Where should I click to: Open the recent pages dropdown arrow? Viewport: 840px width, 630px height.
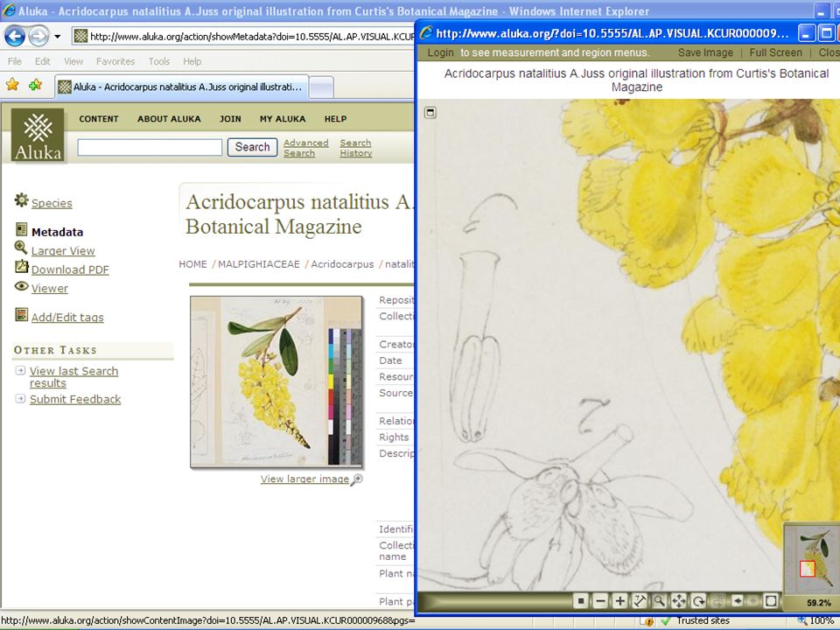tap(58, 37)
